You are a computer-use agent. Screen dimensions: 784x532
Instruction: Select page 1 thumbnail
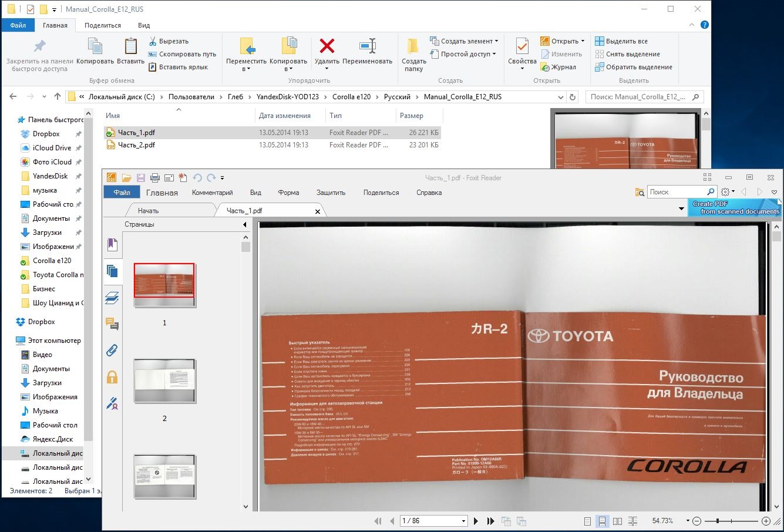(164, 285)
